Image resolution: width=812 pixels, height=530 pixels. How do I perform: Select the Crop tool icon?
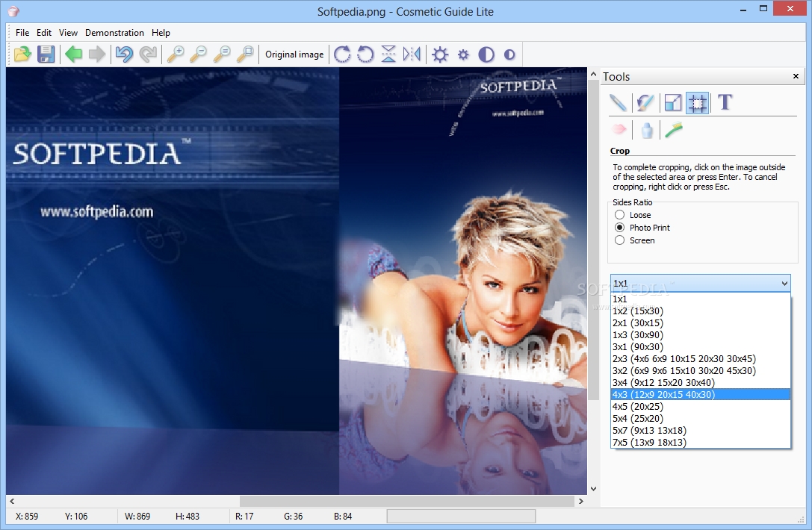[697, 102]
